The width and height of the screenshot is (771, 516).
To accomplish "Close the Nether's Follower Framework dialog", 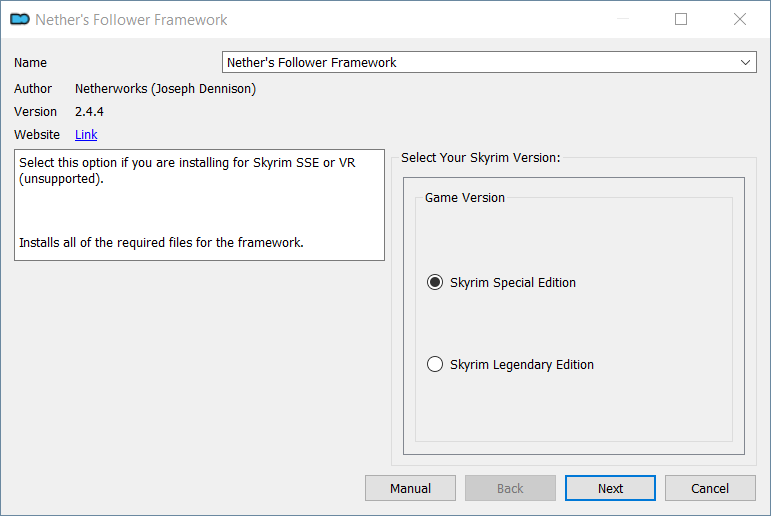I will [x=740, y=19].
